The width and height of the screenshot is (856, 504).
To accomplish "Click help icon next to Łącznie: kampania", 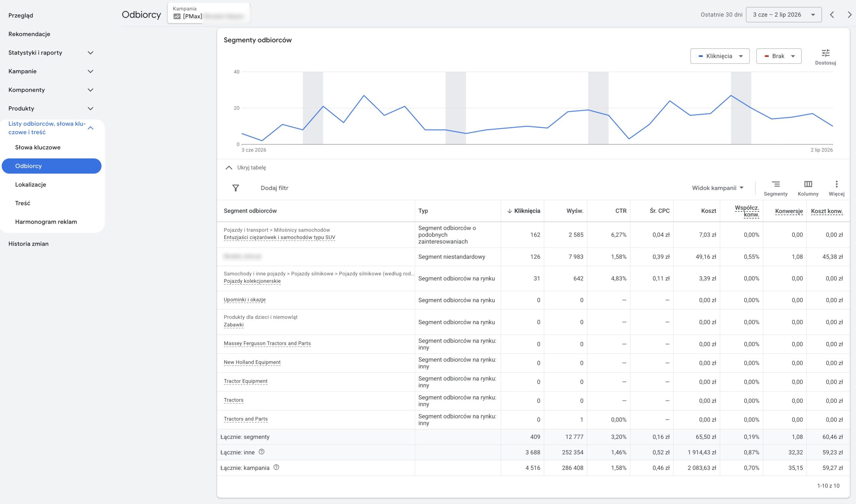I will [276, 467].
